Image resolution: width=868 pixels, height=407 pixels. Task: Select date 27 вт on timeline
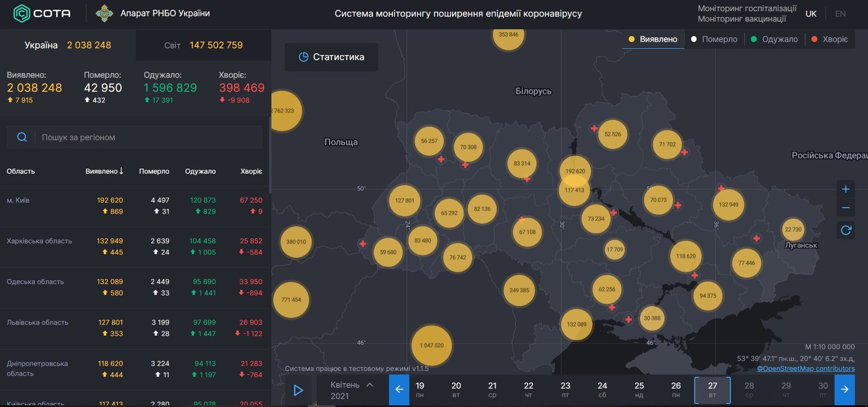(712, 390)
